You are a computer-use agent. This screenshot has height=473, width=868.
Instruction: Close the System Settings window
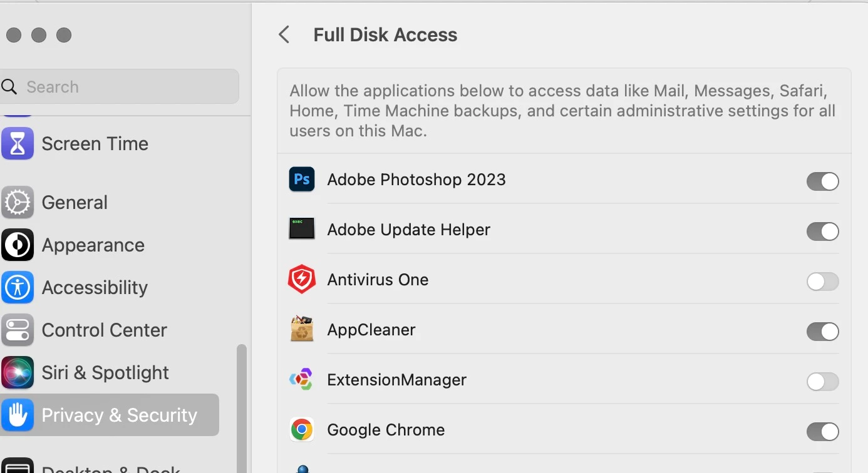[14, 35]
